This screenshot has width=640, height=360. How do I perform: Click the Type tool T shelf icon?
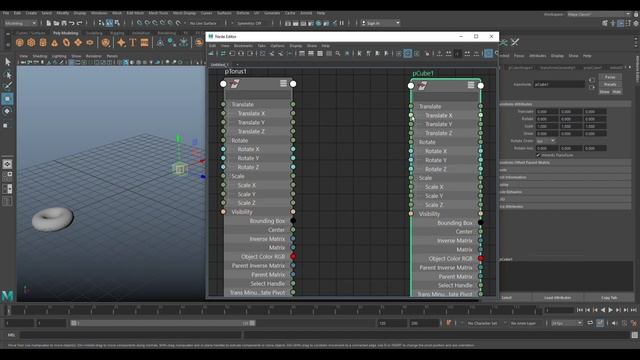pyautogui.click(x=133, y=42)
